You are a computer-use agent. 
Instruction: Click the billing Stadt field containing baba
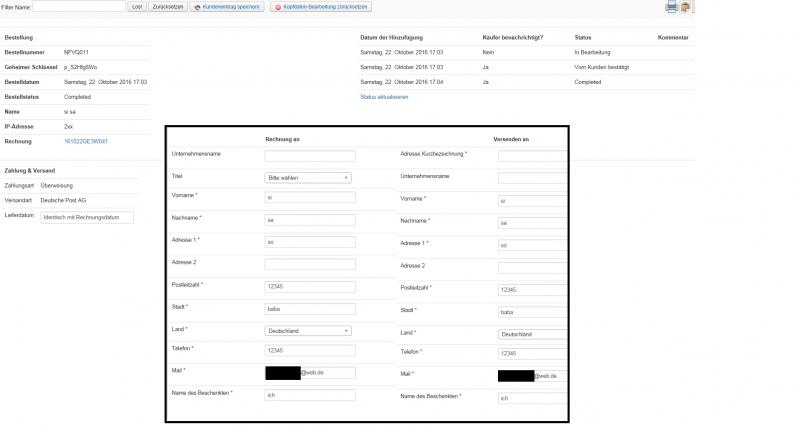click(309, 309)
